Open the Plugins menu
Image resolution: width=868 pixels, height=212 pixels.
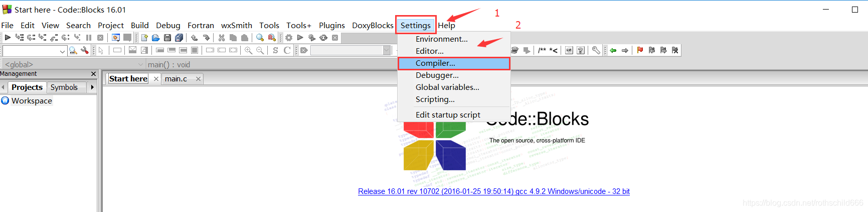click(x=332, y=25)
